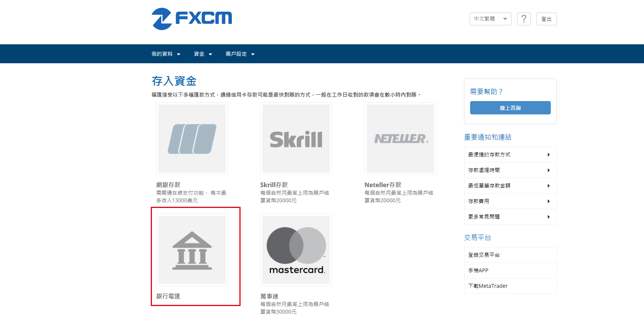Open 手機APP link
Screen dimensions: 644x328
point(510,270)
